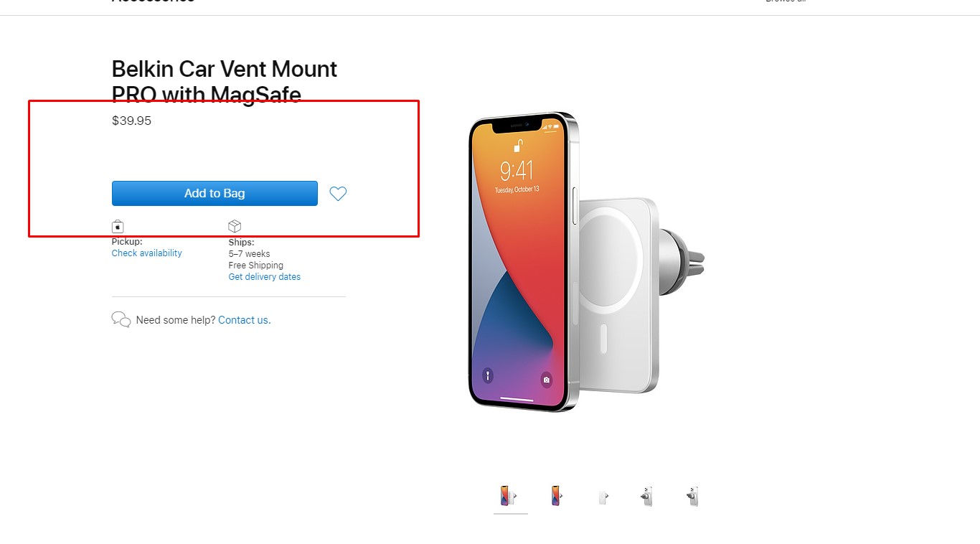980x544 pixels.
Task: Save item with the heart favorite icon
Action: pyautogui.click(x=338, y=194)
